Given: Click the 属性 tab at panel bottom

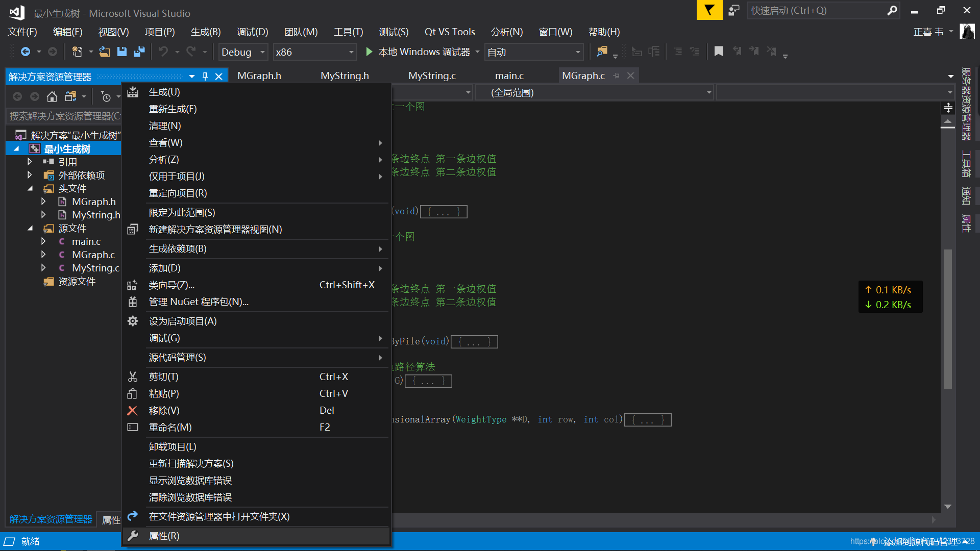Looking at the screenshot, I should click(111, 520).
